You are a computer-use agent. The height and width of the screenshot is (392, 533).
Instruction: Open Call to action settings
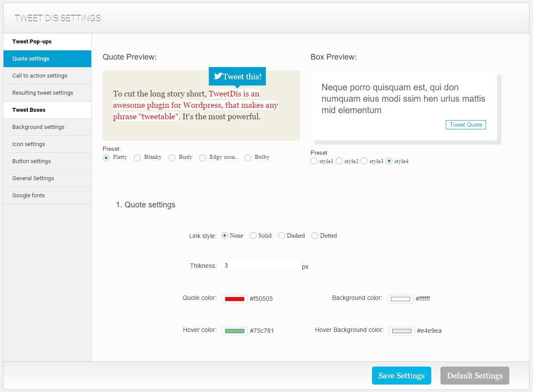tap(47, 76)
